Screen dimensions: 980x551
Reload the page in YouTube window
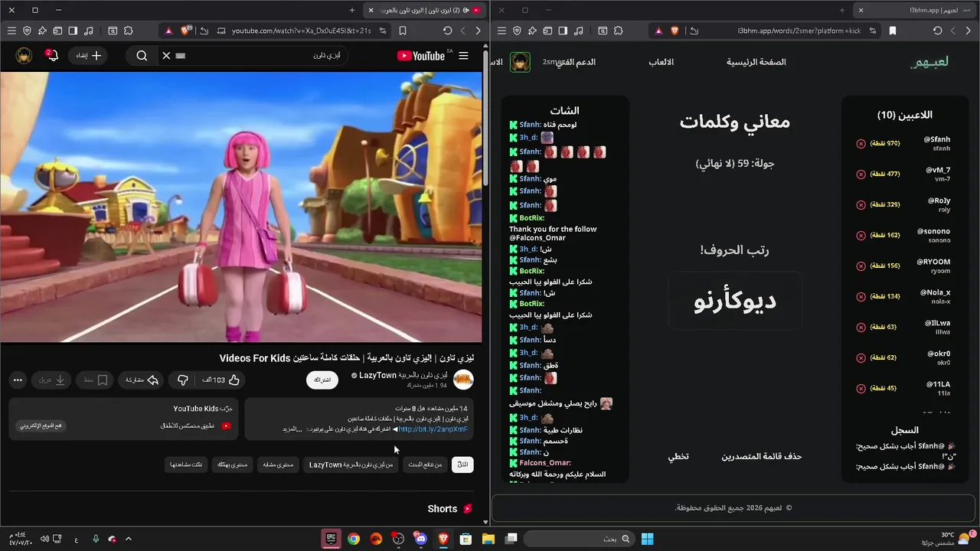coord(448,31)
